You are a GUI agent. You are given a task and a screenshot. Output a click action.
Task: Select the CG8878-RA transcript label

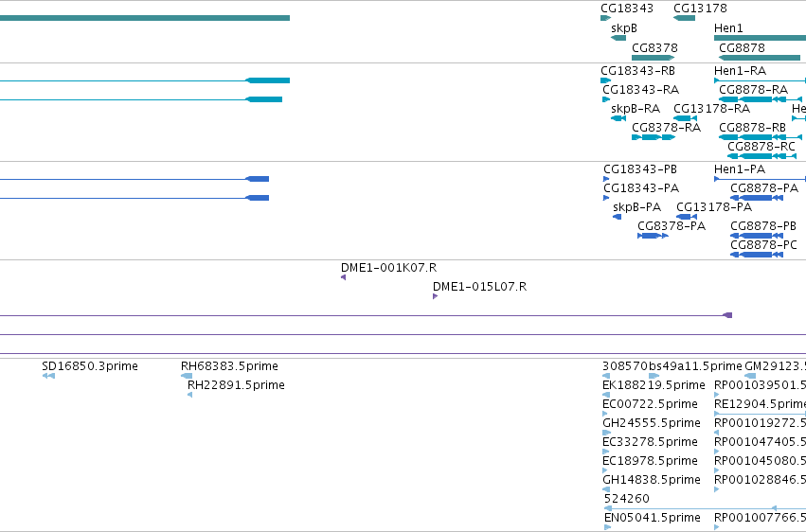[x=753, y=90]
